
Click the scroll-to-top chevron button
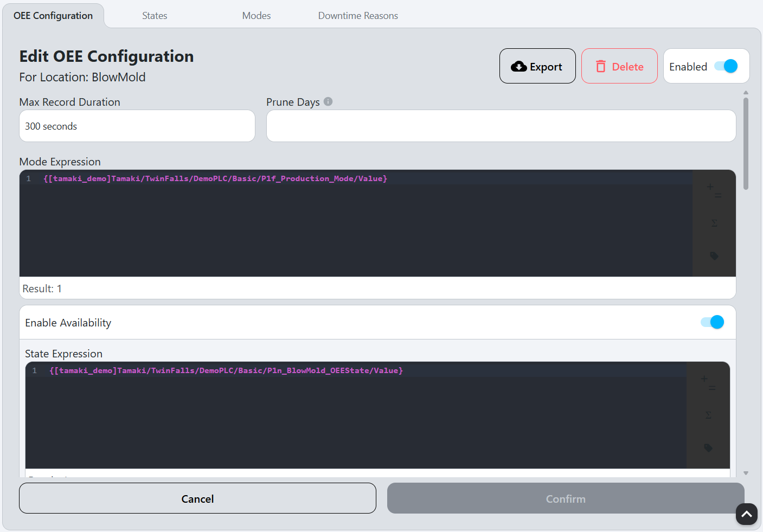point(746,514)
